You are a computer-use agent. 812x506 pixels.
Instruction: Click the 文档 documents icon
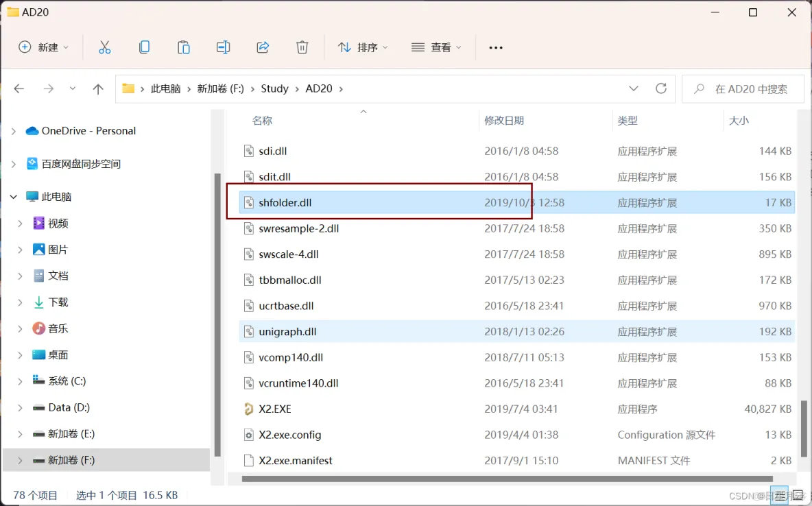(x=39, y=276)
